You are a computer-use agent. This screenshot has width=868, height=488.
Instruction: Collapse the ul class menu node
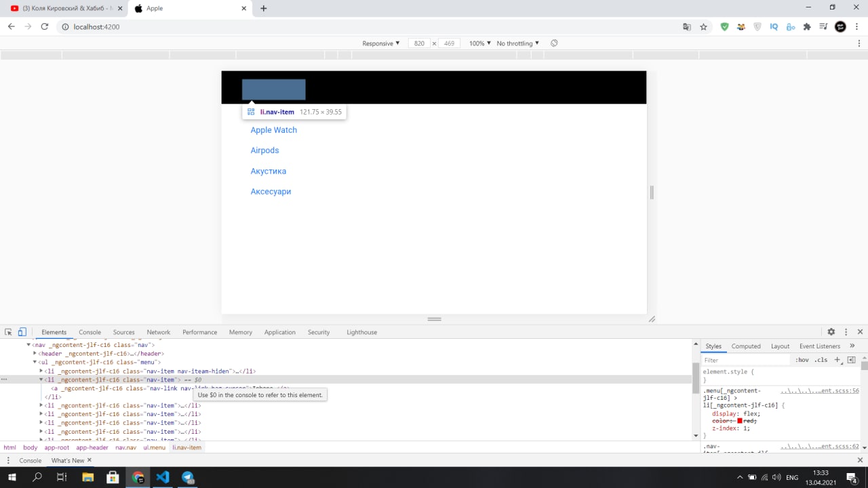pyautogui.click(x=35, y=363)
